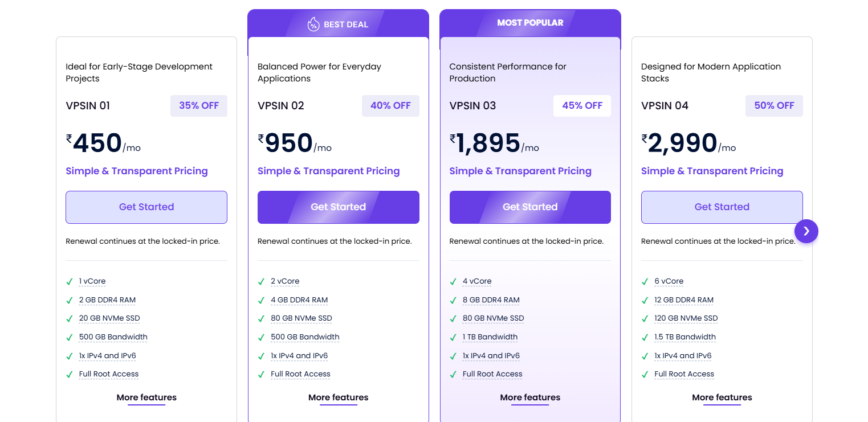Click the BEST DEAL banner on VPSIN 02
This screenshot has width=868, height=422.
(x=338, y=23)
